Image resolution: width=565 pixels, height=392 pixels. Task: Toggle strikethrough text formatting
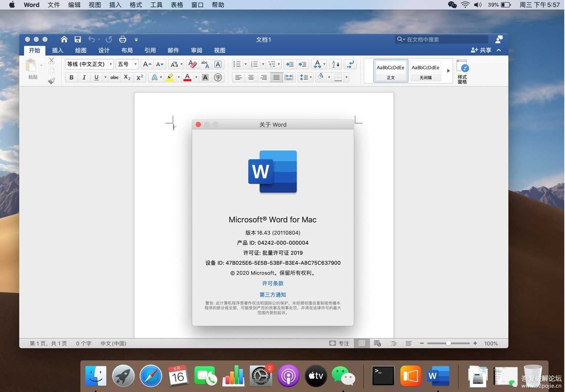(114, 77)
